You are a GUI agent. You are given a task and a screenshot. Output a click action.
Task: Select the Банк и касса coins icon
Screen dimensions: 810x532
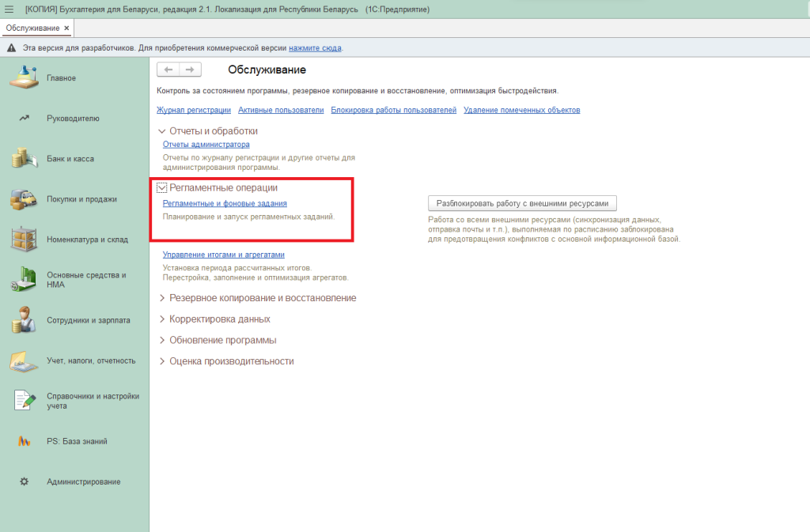pos(25,158)
